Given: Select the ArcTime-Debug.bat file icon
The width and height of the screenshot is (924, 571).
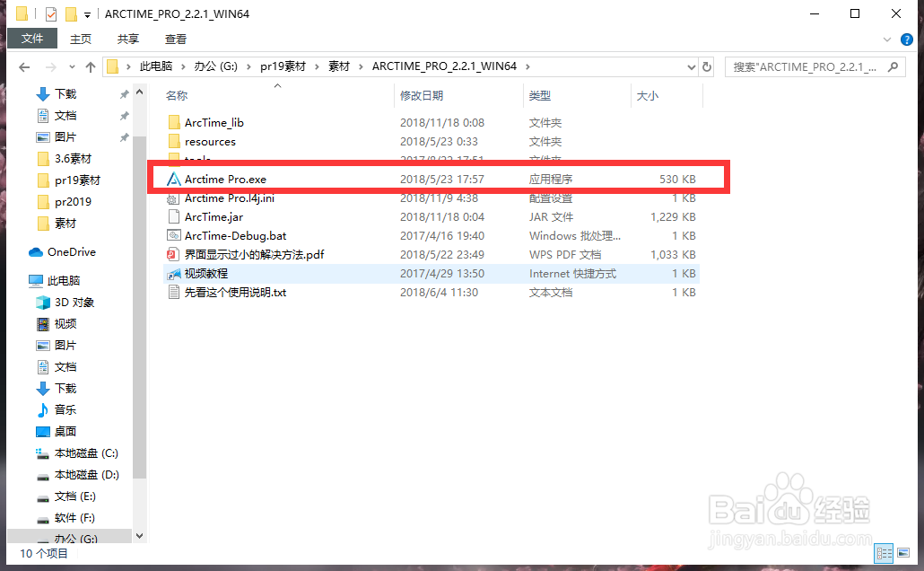Looking at the screenshot, I should coord(174,236).
